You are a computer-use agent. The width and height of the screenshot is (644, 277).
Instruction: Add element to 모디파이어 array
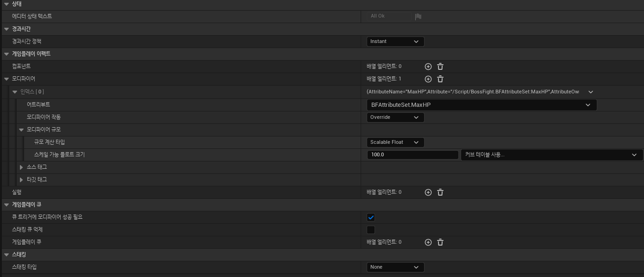pyautogui.click(x=428, y=79)
